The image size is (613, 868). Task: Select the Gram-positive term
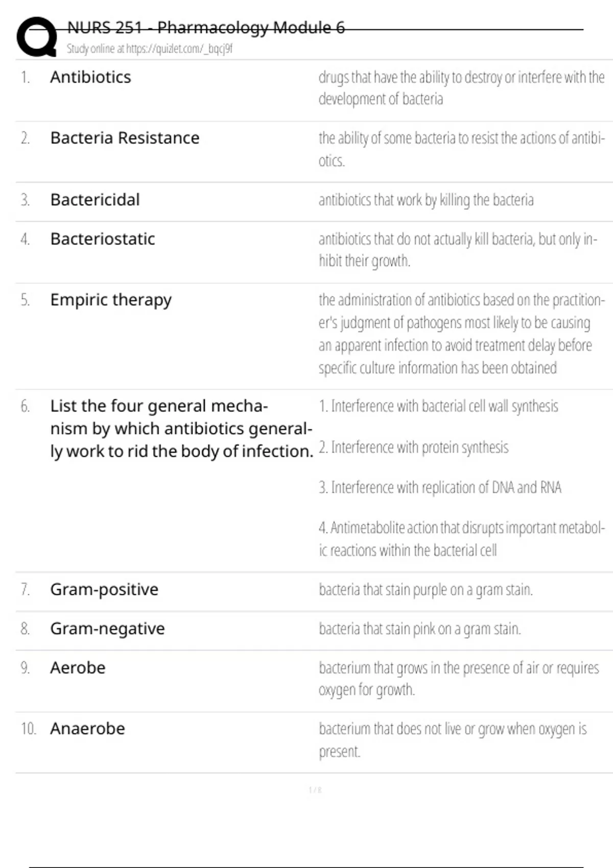[x=104, y=590]
